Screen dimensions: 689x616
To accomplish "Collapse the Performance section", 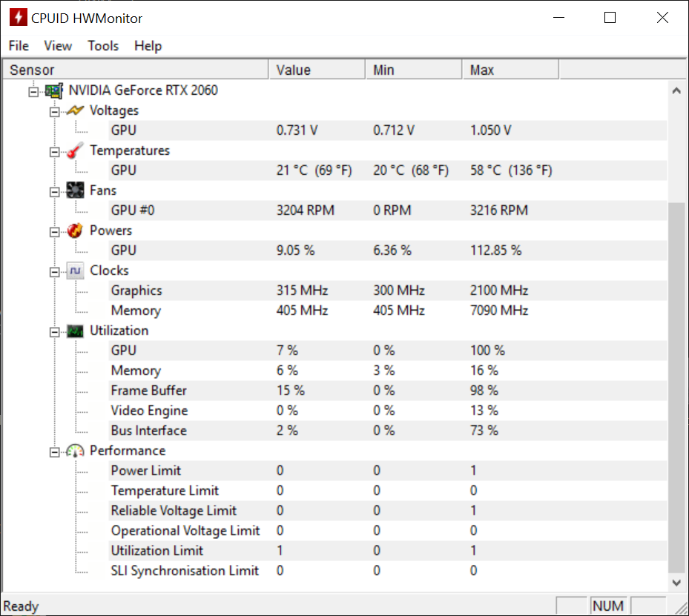I will (53, 451).
